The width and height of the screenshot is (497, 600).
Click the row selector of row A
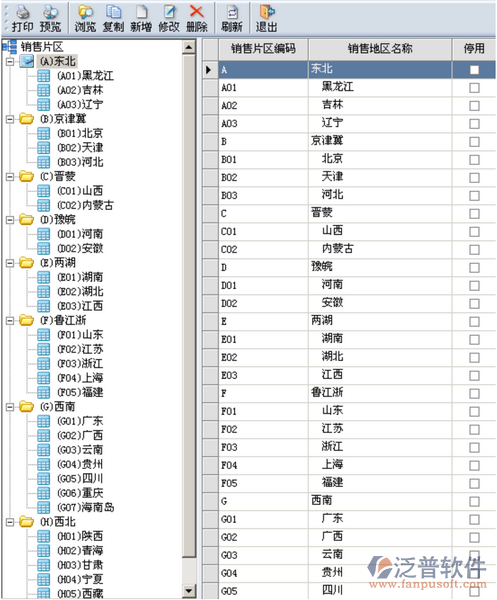(x=210, y=70)
